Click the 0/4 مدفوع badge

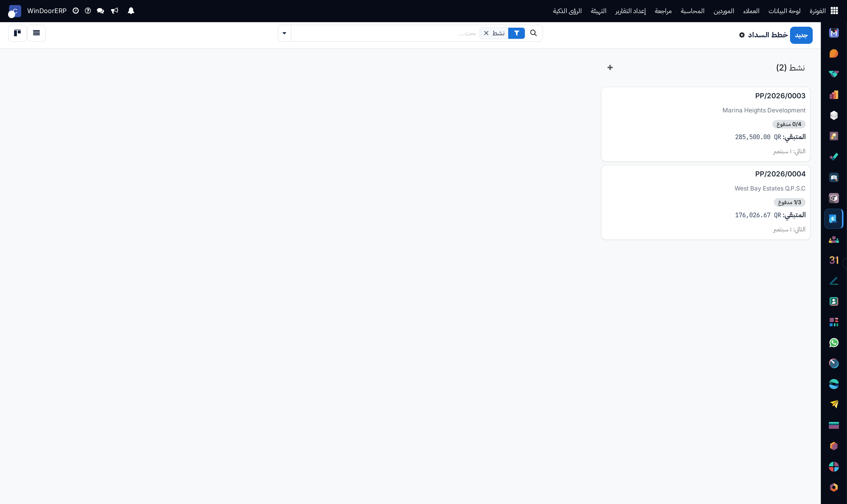tap(789, 124)
